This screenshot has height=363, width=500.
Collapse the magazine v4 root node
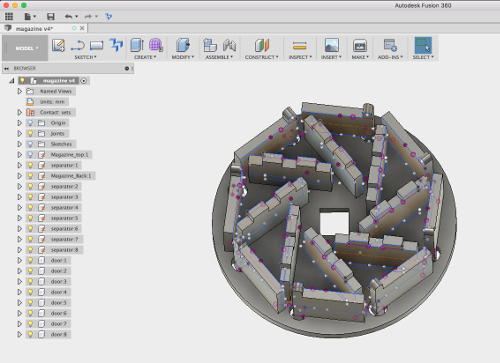(x=12, y=81)
